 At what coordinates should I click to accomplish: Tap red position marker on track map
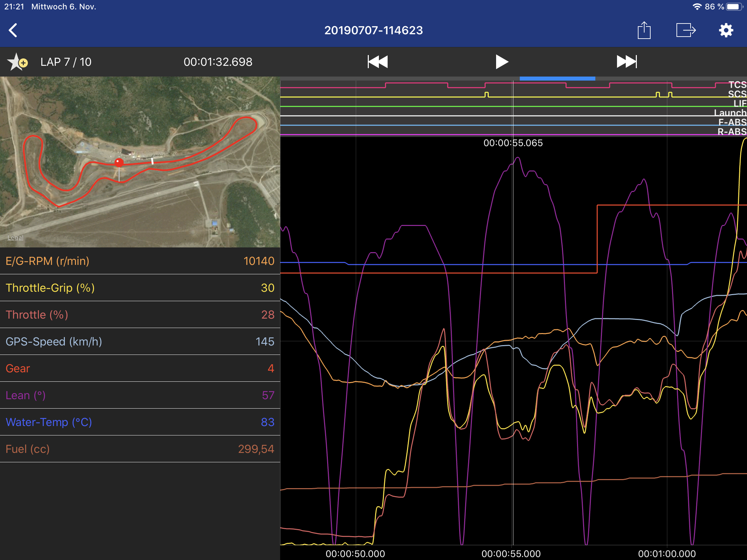pyautogui.click(x=119, y=163)
